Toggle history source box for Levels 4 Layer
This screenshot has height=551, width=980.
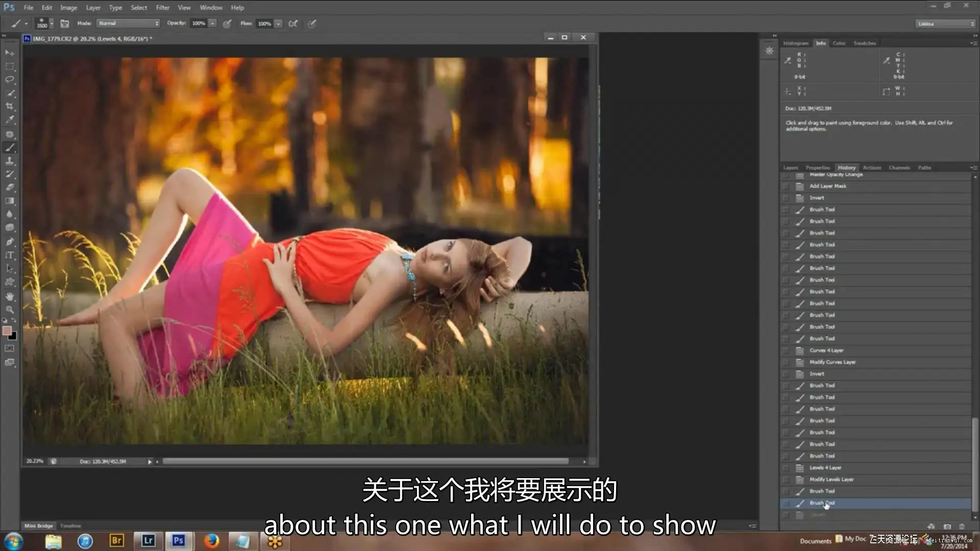(x=786, y=468)
